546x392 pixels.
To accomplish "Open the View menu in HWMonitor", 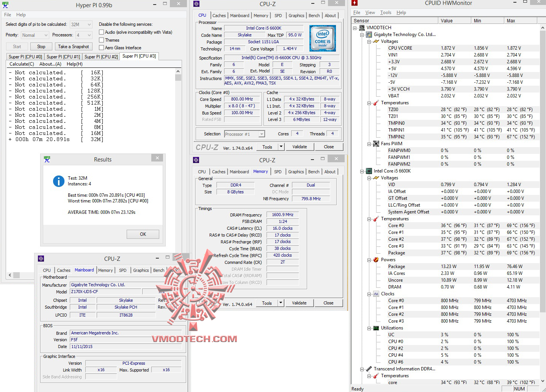I will 370,13.
